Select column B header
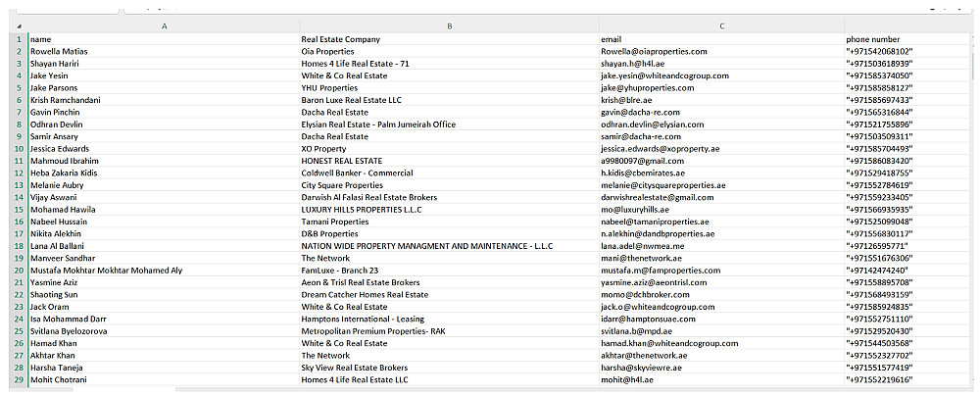The image size is (980, 396). 449,26
